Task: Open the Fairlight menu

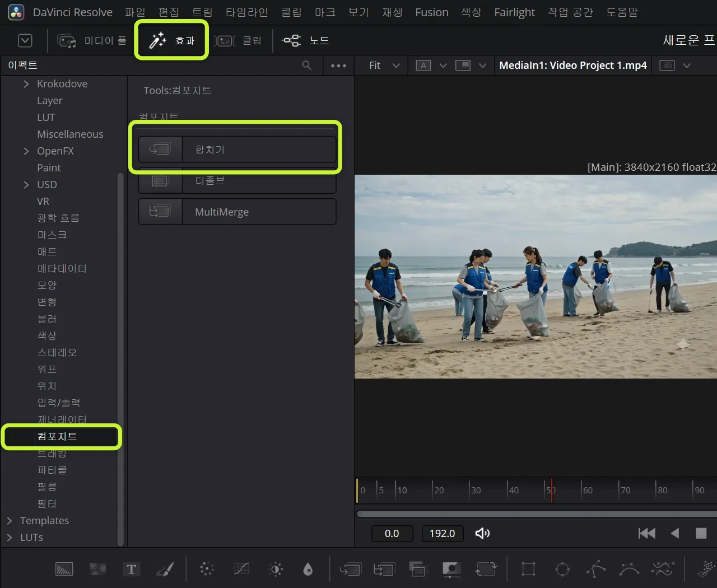Action: [515, 12]
